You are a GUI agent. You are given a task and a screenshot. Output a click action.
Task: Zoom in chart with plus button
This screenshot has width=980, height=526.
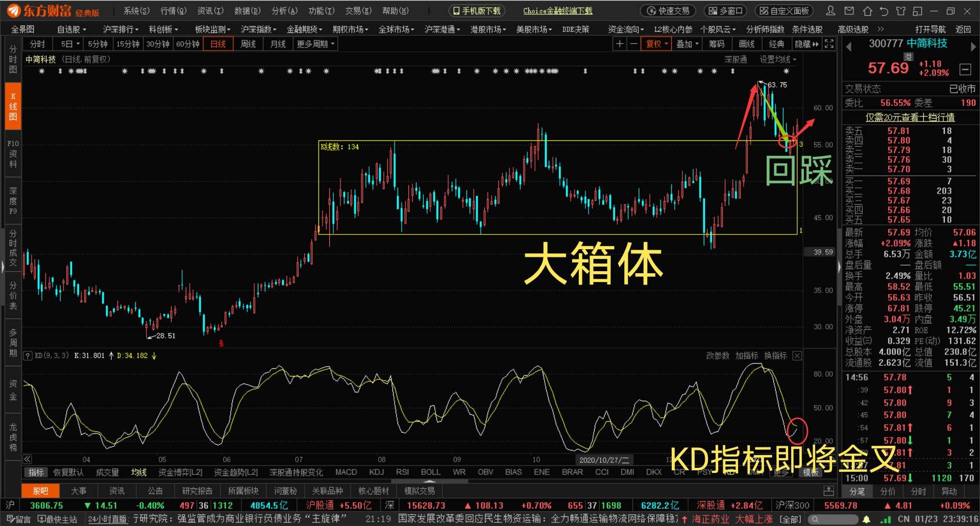tap(620, 44)
